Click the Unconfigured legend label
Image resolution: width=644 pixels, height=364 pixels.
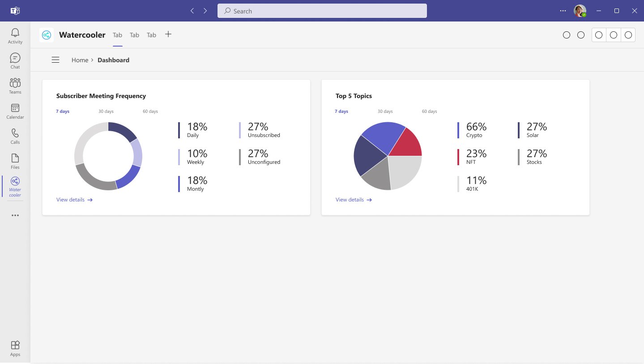coord(264,162)
